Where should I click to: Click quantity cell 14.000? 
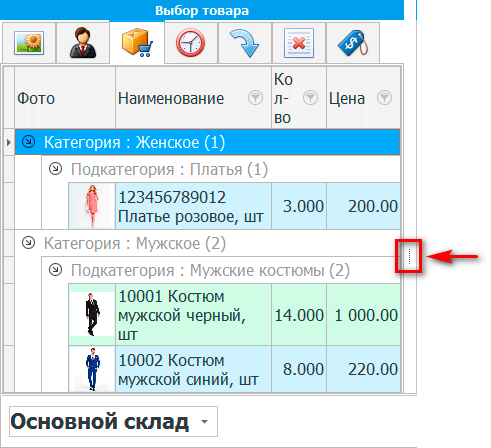tap(299, 314)
